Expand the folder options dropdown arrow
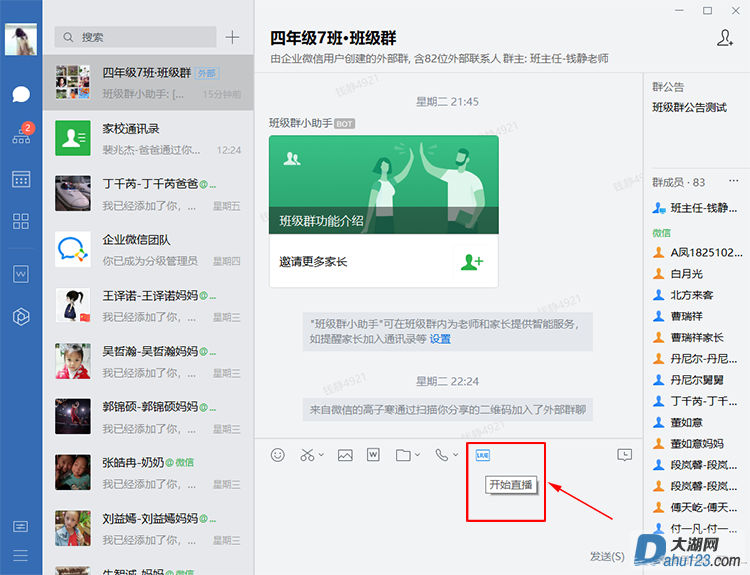The height and width of the screenshot is (575, 750). click(418, 455)
